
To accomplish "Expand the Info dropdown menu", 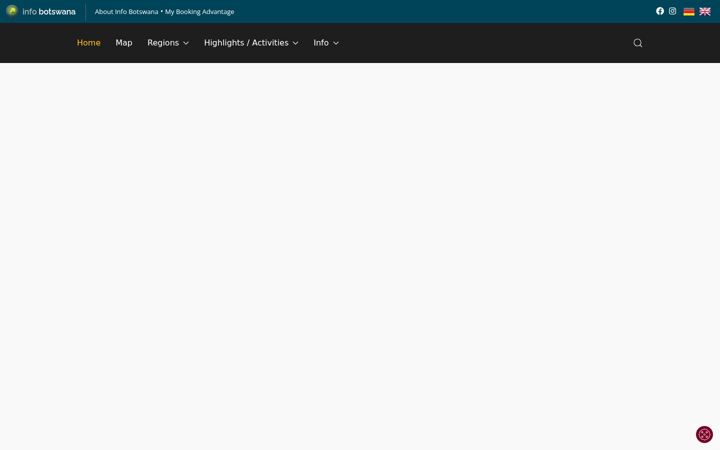I will click(326, 43).
